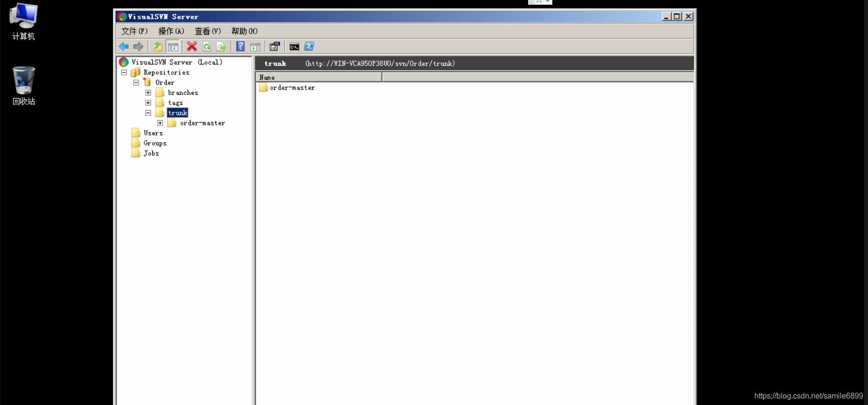Click the blue Back arrow toolbar icon
This screenshot has height=405, width=868.
[124, 46]
